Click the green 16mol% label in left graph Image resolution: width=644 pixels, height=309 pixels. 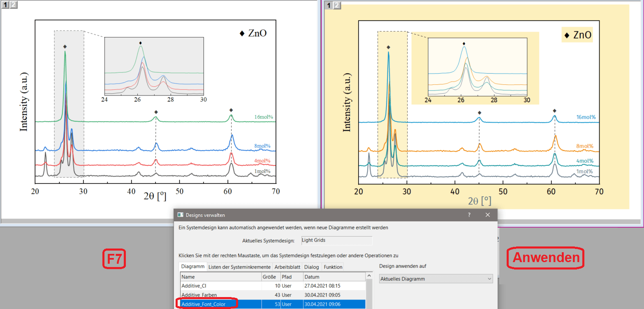tap(264, 117)
